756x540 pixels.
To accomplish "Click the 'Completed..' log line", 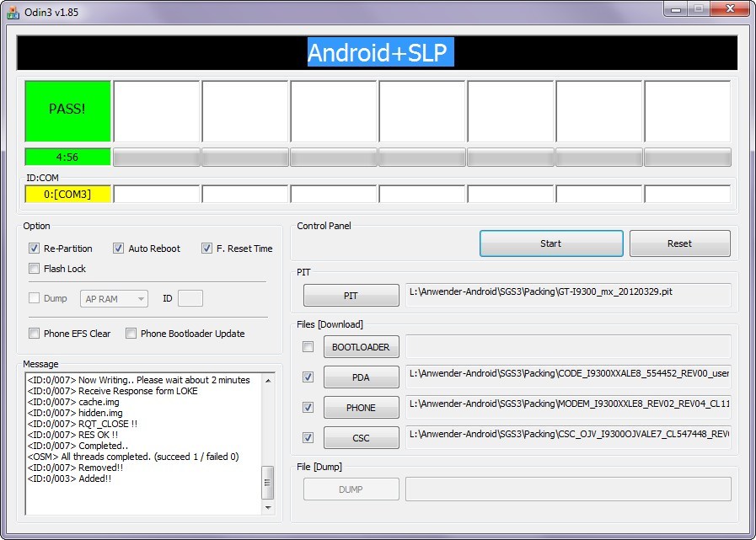I will [78, 446].
